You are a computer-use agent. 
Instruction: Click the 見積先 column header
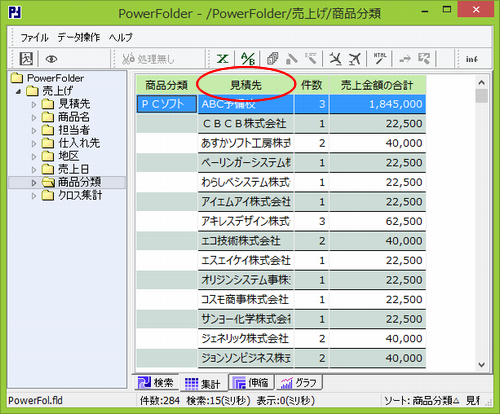[246, 85]
